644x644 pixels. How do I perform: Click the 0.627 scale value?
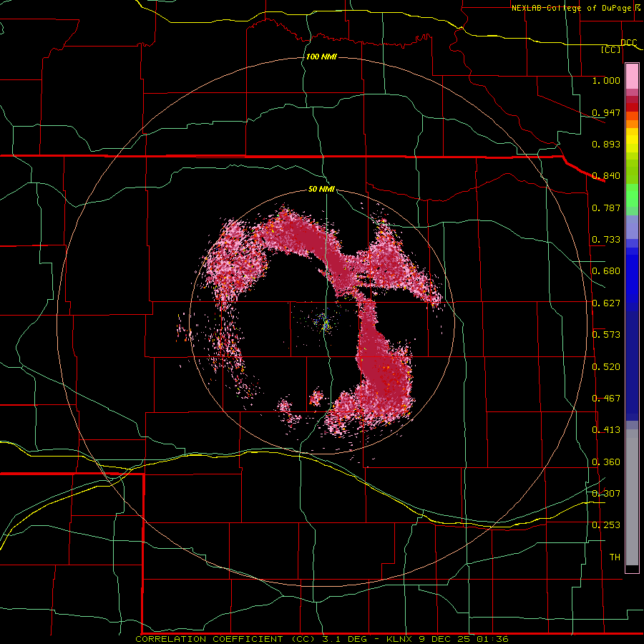pos(606,303)
